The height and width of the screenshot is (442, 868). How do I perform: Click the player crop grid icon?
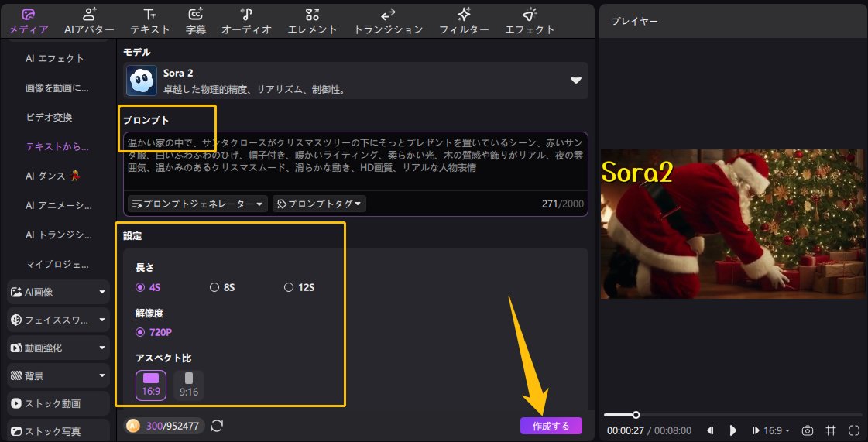pos(830,430)
